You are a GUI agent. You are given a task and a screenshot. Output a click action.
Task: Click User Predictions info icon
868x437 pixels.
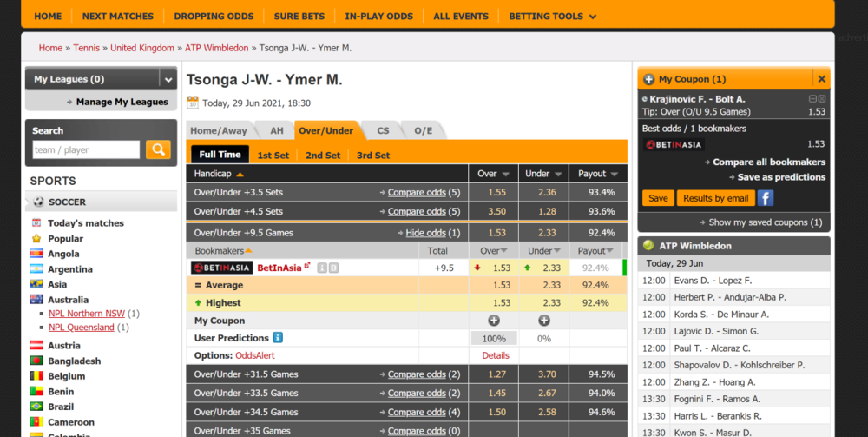[278, 338]
